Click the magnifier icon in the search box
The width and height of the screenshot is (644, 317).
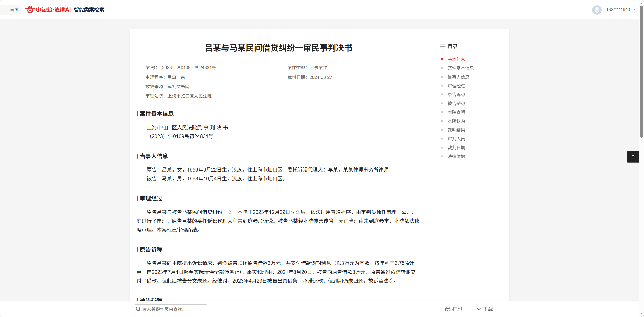point(138,309)
